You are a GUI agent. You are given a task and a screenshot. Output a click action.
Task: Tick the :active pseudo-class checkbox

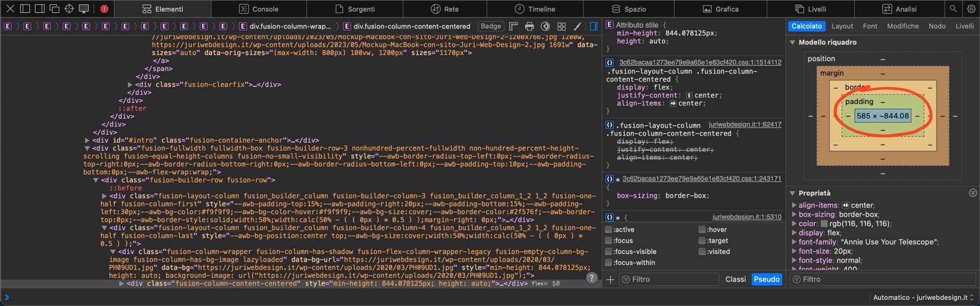point(608,229)
